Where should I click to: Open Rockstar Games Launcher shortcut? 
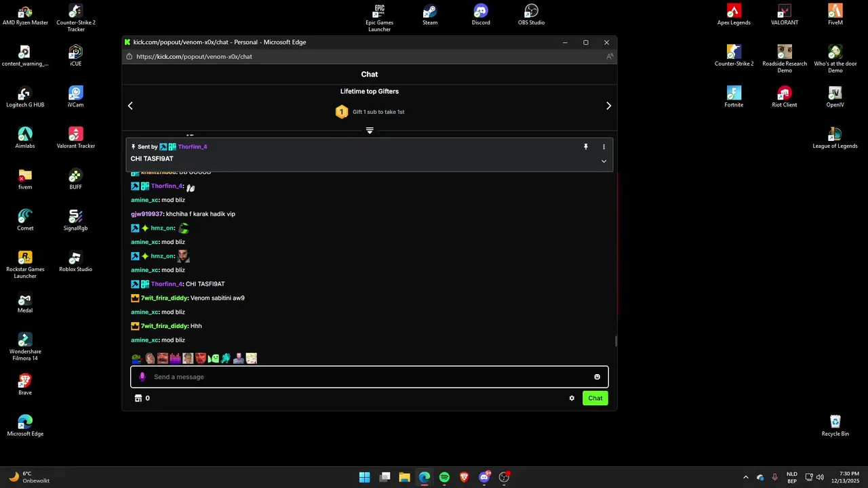click(25, 265)
